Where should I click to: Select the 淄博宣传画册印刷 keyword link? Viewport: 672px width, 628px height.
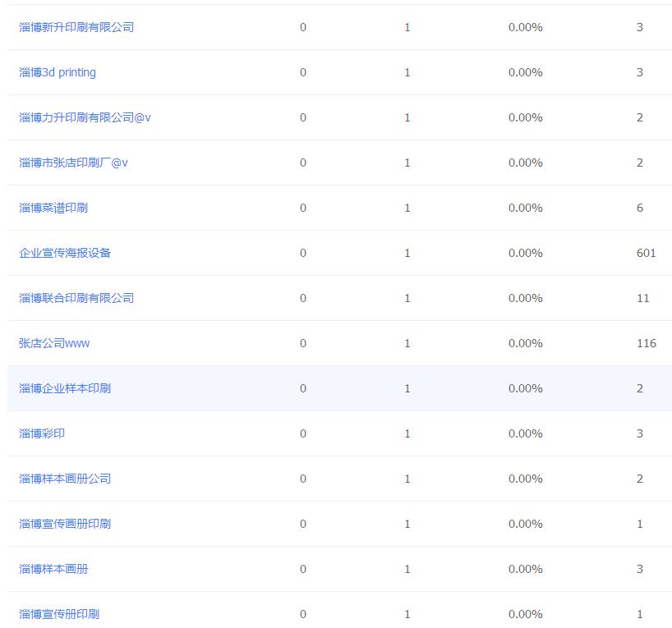coord(65,524)
